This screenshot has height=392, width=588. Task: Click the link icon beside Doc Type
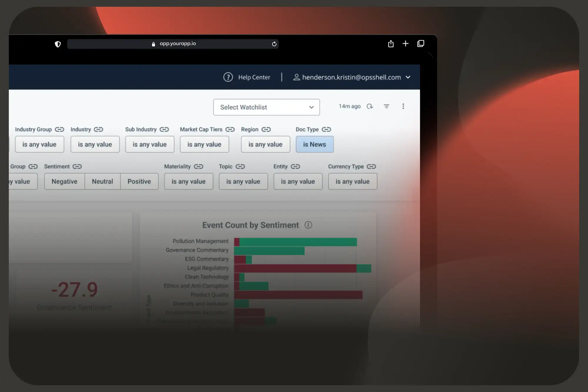point(326,129)
